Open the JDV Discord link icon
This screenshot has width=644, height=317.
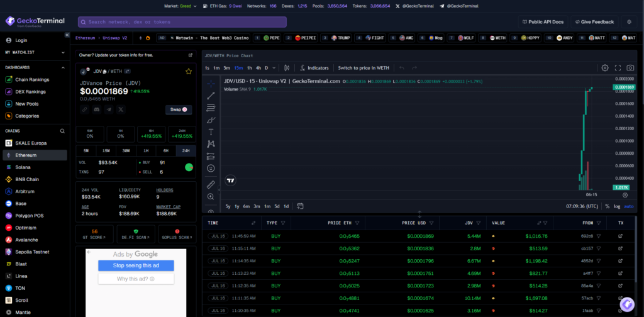(x=96, y=109)
